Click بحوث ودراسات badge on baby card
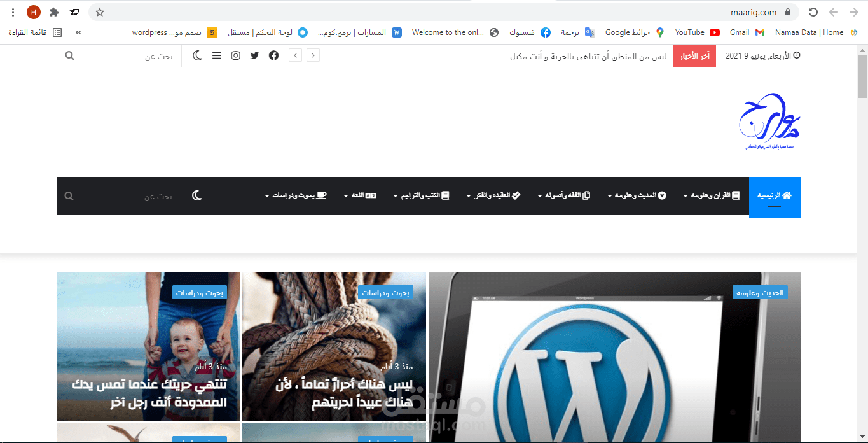Image resolution: width=868 pixels, height=443 pixels. coord(200,292)
